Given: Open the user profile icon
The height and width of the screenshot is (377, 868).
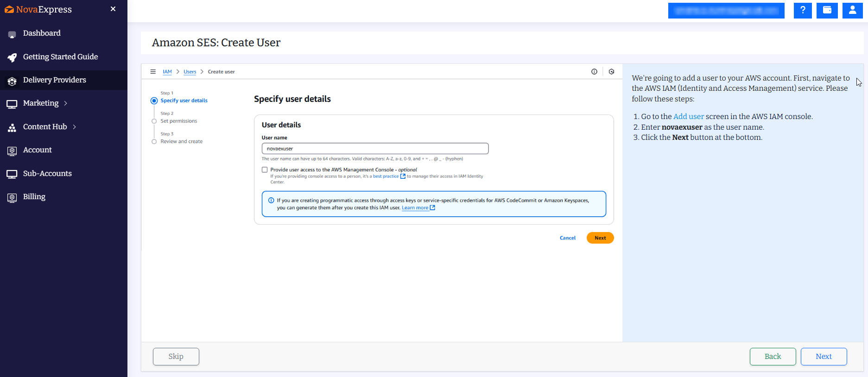Looking at the screenshot, I should pos(852,10).
